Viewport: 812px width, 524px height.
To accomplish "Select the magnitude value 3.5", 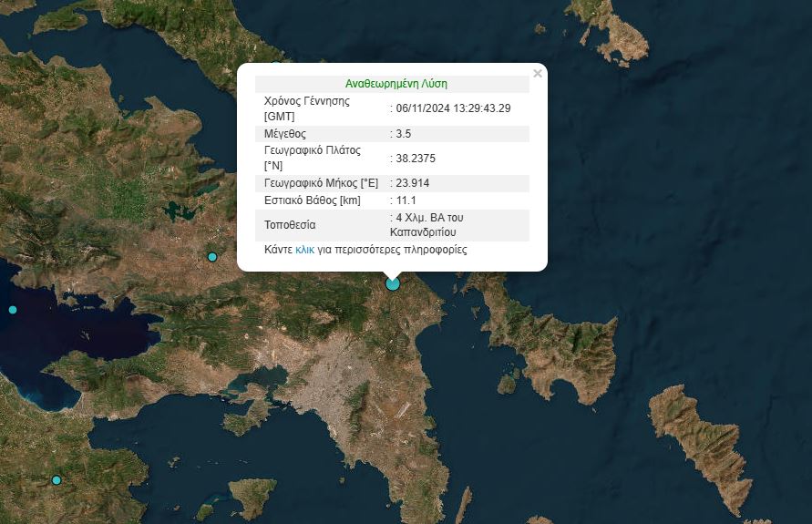I will coord(404,134).
